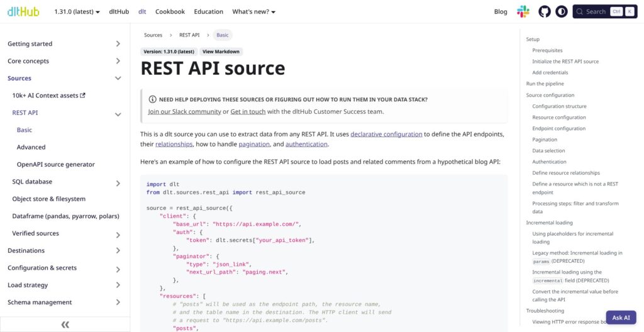Click the View Markdown button

tap(221, 52)
